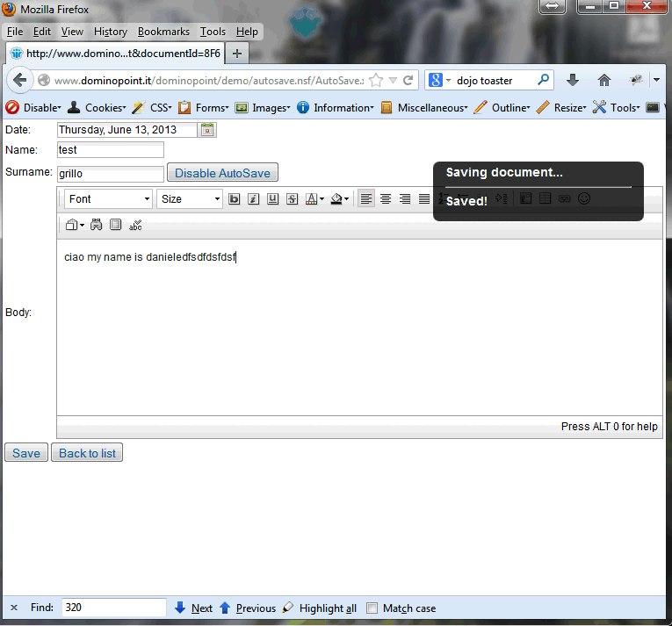Open the Help menu
The width and height of the screenshot is (672, 626).
tap(247, 32)
